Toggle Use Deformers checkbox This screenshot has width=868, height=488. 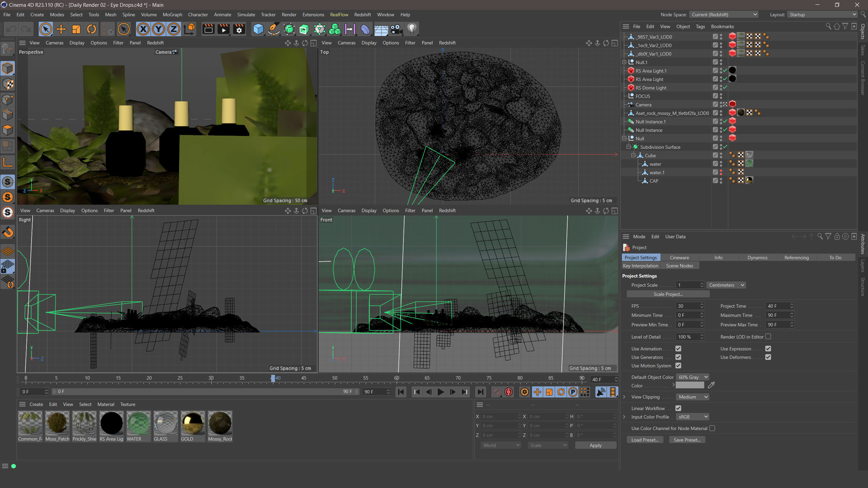[x=768, y=357]
